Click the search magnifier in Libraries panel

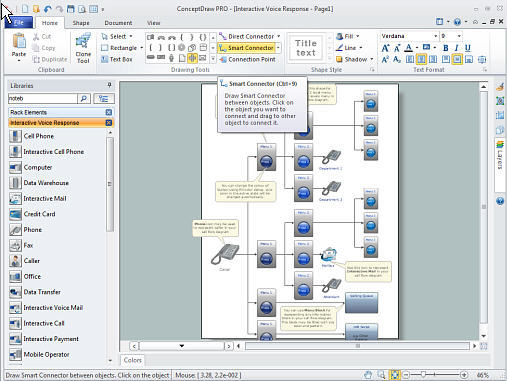[x=84, y=99]
